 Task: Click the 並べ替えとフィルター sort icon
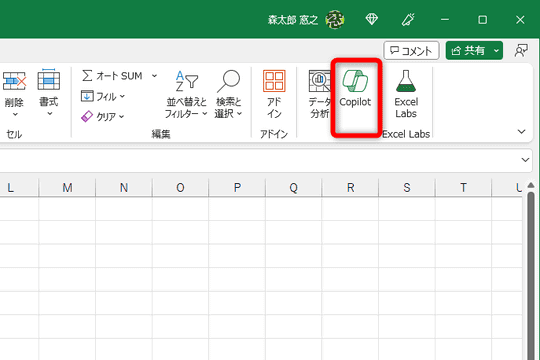pos(186,81)
